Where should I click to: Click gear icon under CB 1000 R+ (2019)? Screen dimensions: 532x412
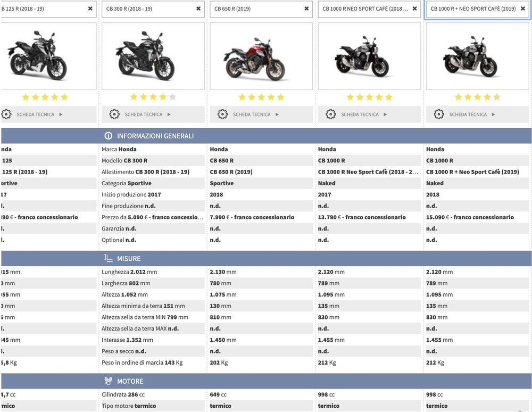(x=439, y=114)
